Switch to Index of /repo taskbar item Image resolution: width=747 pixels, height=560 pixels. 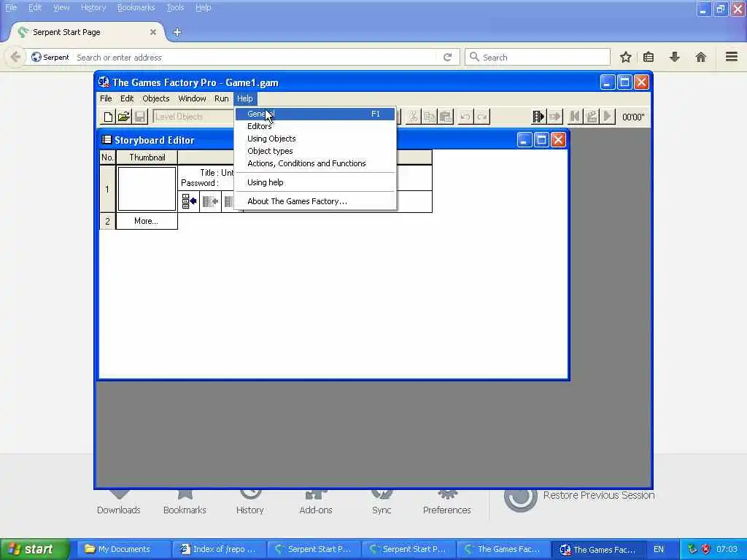(x=218, y=550)
